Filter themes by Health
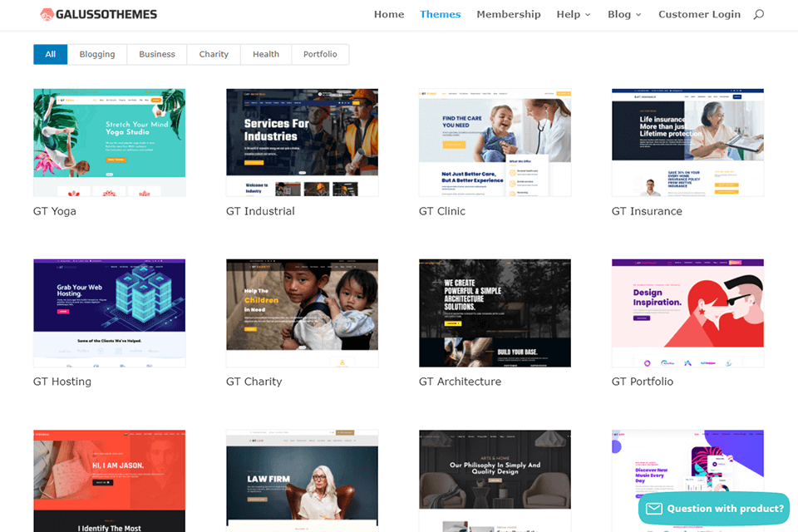 [266, 55]
